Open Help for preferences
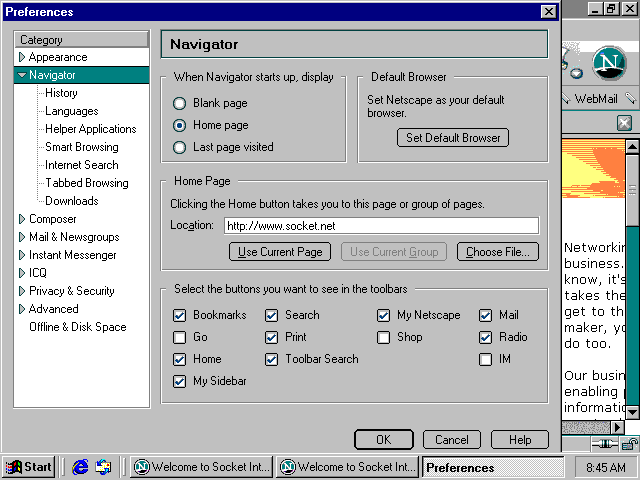This screenshot has height=480, width=640. point(520,440)
